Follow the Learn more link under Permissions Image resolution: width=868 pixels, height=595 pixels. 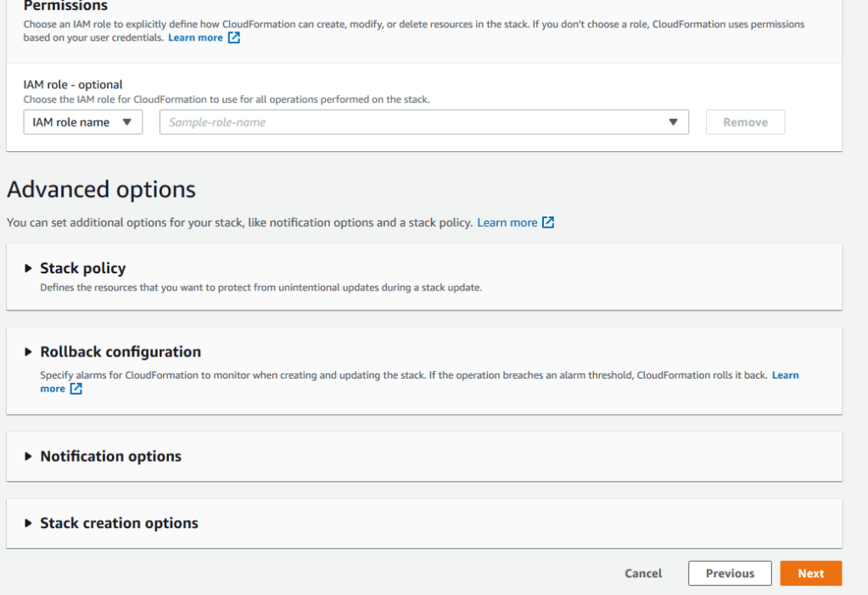195,38
